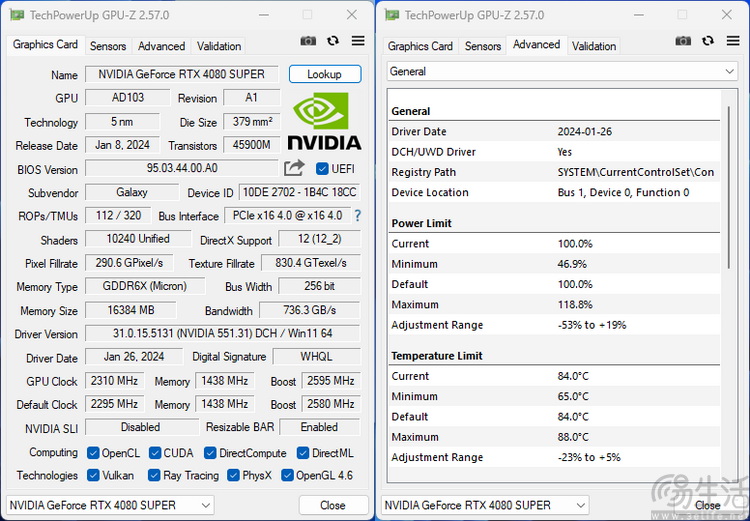The image size is (750, 521).
Task: Click Temperature Limit Minimum 65.0°C row
Action: click(554, 396)
